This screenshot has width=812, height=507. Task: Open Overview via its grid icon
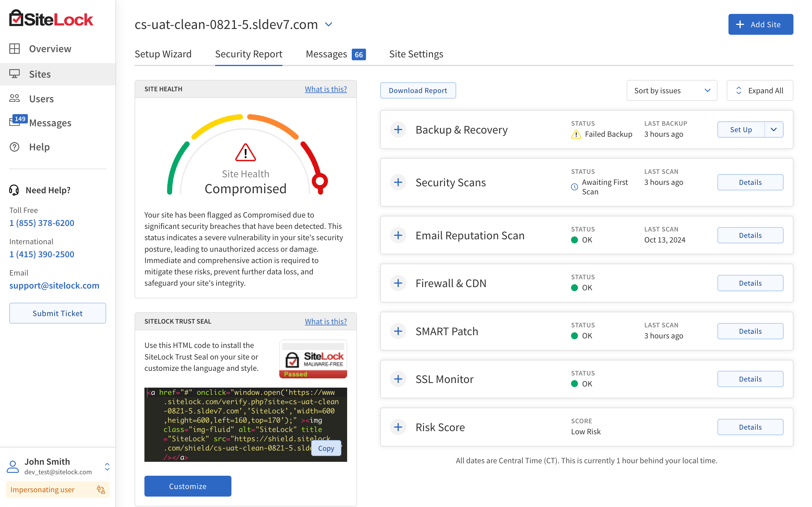click(14, 49)
